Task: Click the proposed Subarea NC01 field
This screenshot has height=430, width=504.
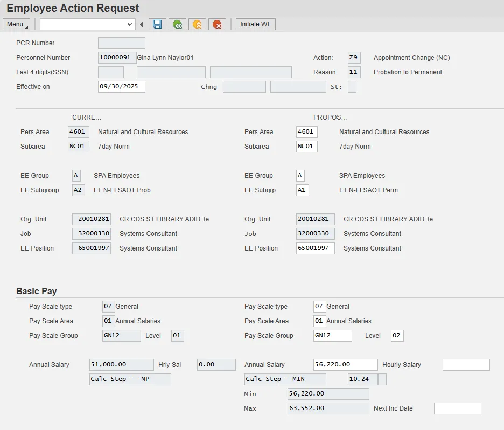Action: coord(306,147)
